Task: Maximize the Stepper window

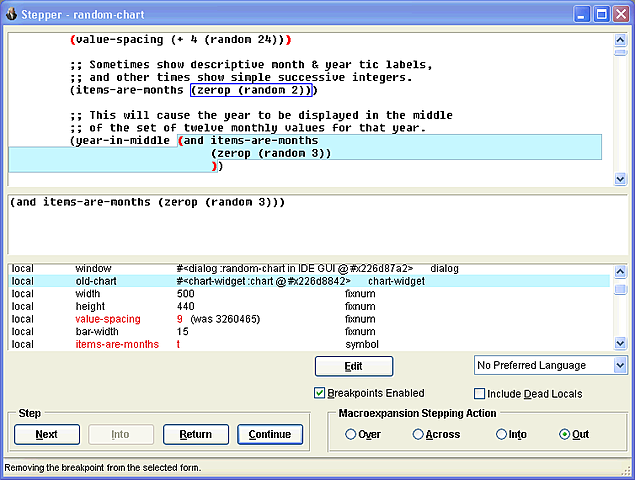Action: pyautogui.click(x=601, y=15)
